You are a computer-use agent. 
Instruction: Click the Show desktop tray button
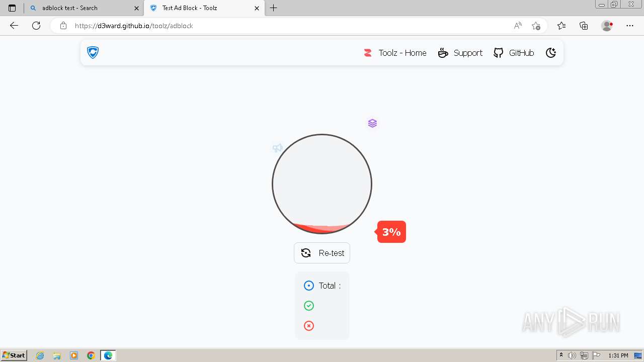pyautogui.click(x=638, y=355)
